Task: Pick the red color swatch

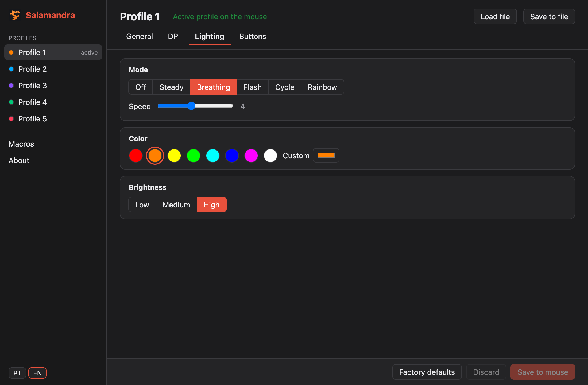Action: tap(136, 156)
